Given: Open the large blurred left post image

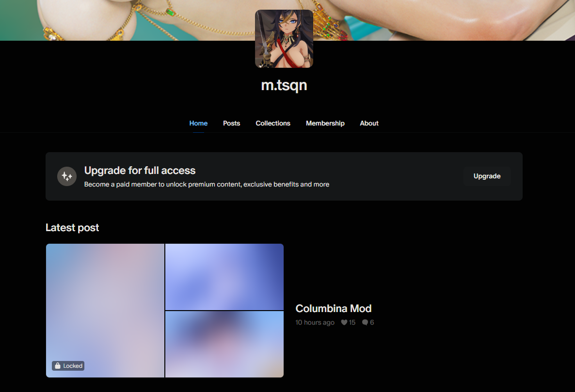Looking at the screenshot, I should click(105, 310).
